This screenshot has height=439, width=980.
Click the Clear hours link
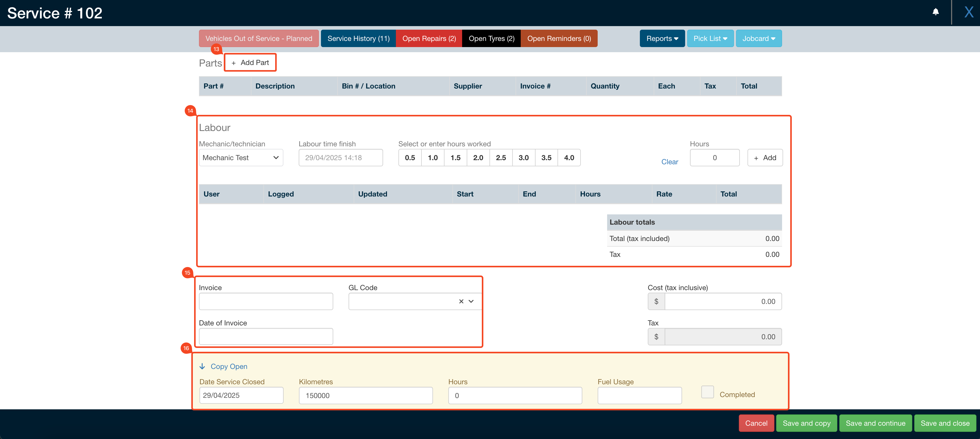(x=670, y=162)
